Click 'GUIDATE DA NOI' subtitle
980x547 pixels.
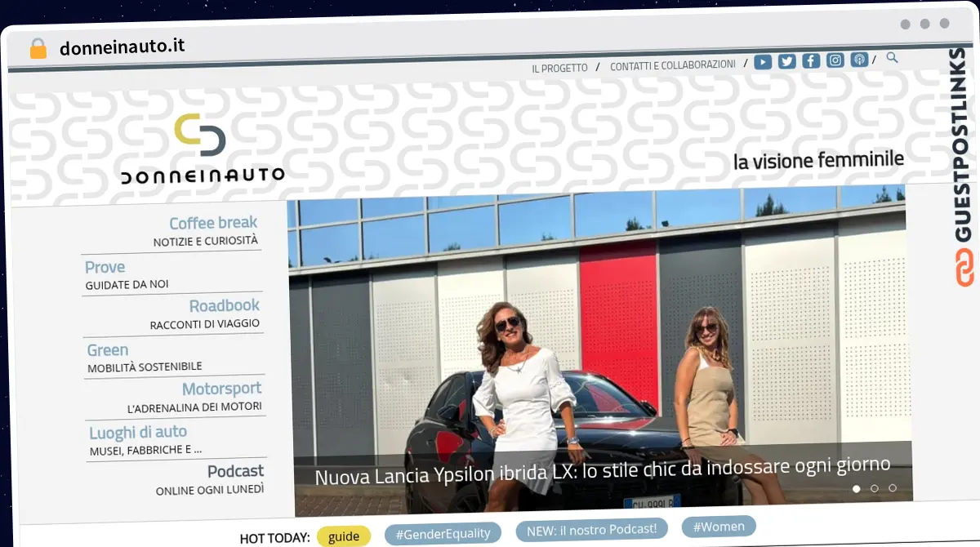(x=127, y=285)
